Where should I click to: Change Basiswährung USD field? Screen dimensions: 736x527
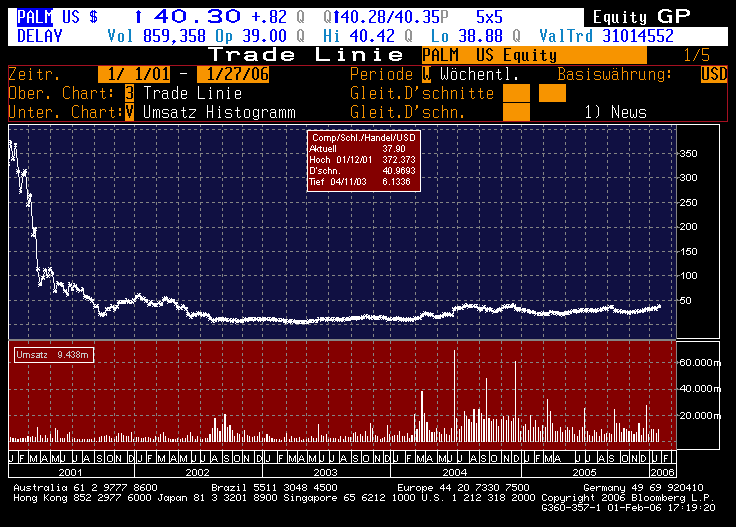pos(714,74)
